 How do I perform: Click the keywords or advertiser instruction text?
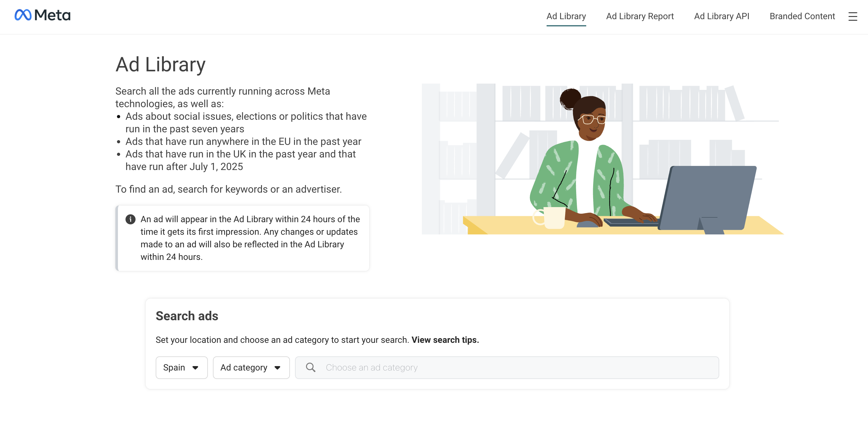[228, 189]
